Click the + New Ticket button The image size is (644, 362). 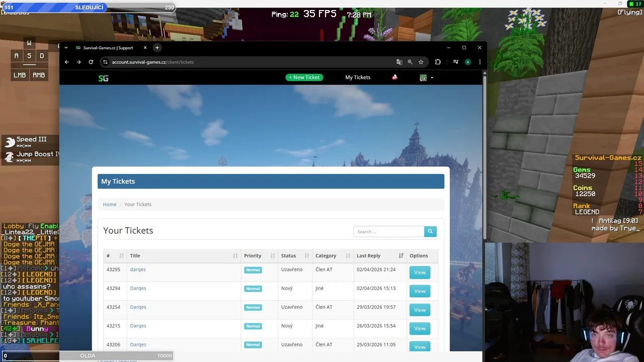304,77
